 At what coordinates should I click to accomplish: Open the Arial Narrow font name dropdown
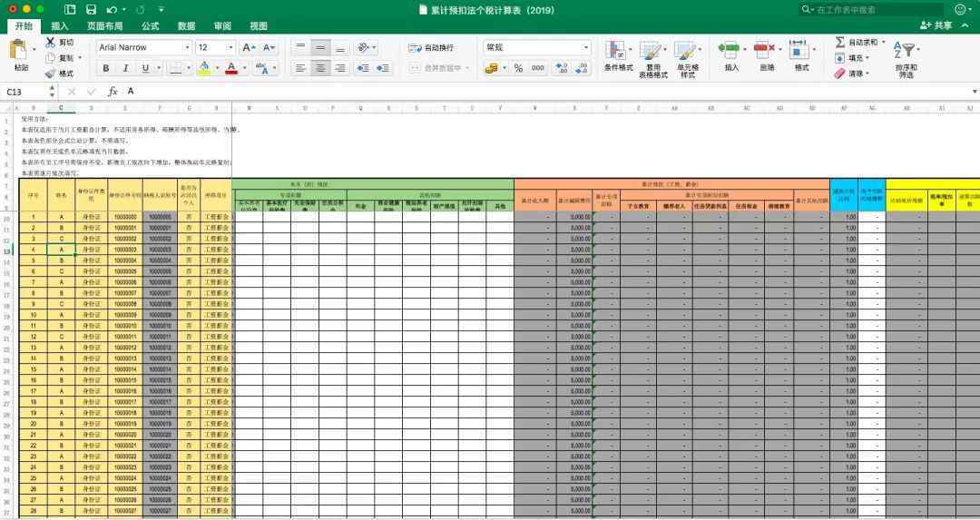tap(187, 47)
